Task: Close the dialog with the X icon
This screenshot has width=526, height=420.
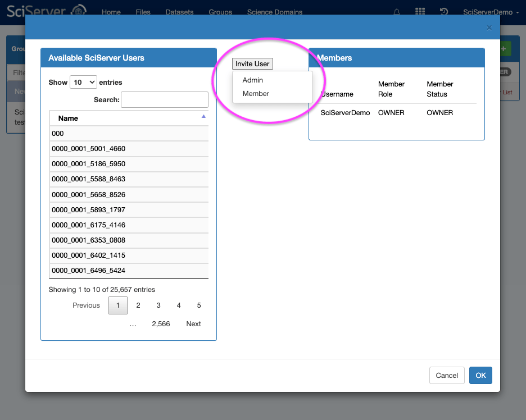Action: 489,28
